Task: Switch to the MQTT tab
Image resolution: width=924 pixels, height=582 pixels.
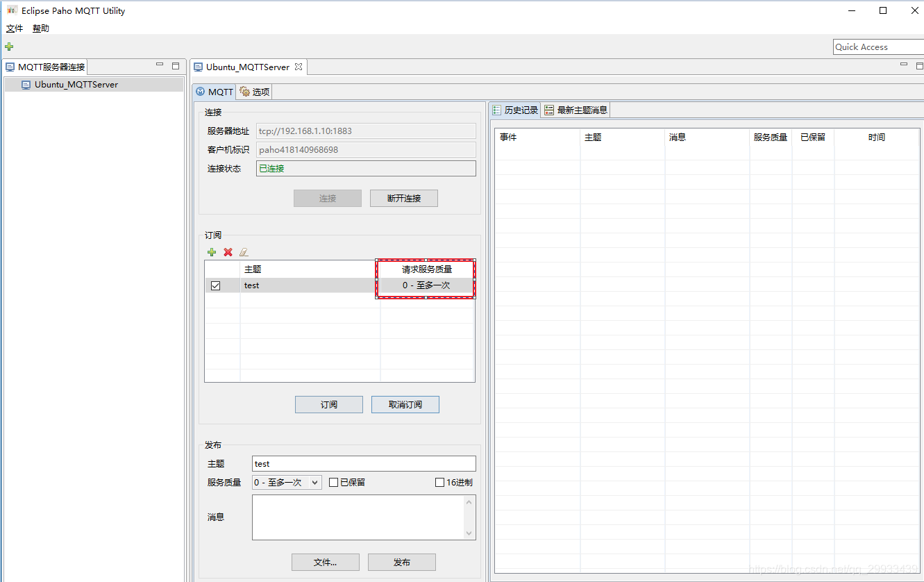Action: point(215,92)
